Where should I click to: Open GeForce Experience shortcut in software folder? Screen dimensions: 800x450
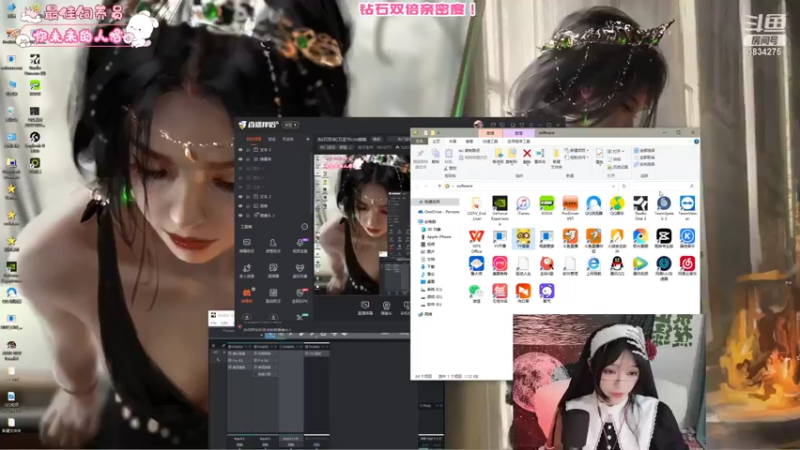[x=499, y=208]
